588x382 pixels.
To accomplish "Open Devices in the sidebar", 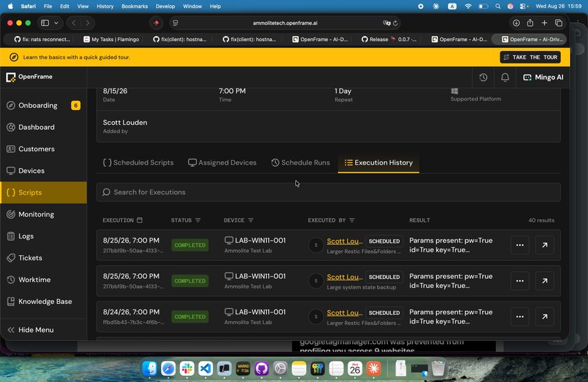I will [x=43, y=171].
